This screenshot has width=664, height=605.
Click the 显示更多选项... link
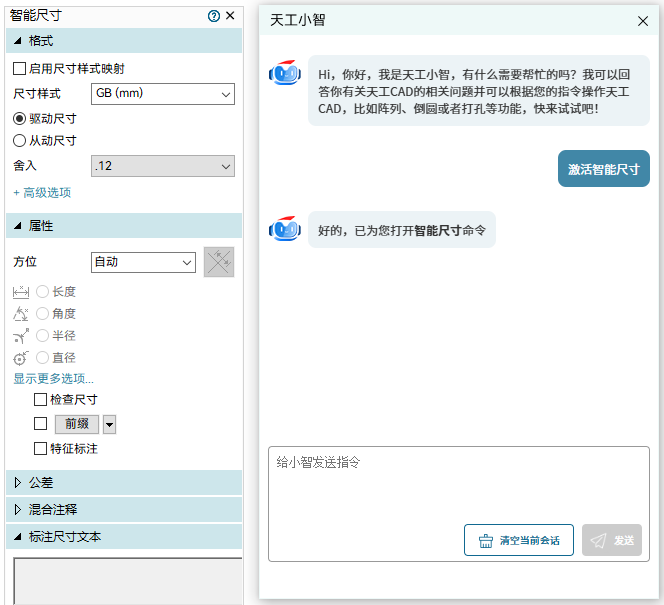pyautogui.click(x=53, y=378)
